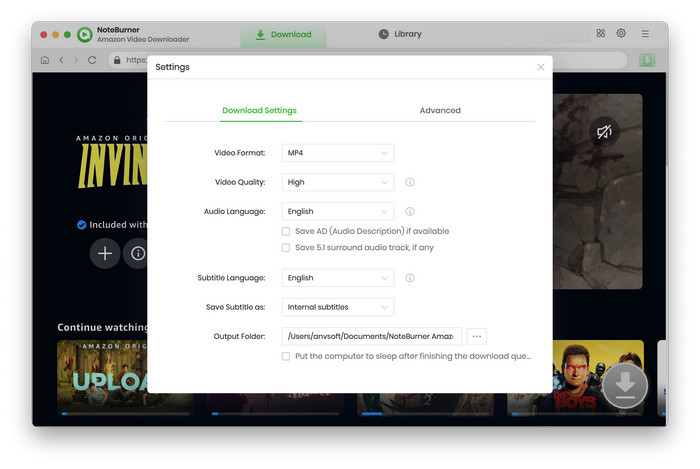The width and height of the screenshot is (700, 469).
Task: Click the padlock icon in address bar
Action: pos(117,60)
